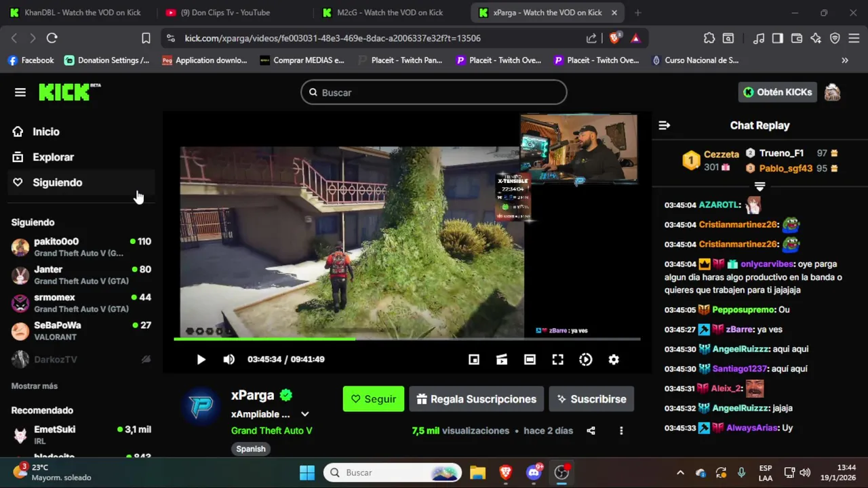Open Grand Theft Auto V category link
The height and width of the screenshot is (488, 868).
click(x=272, y=430)
